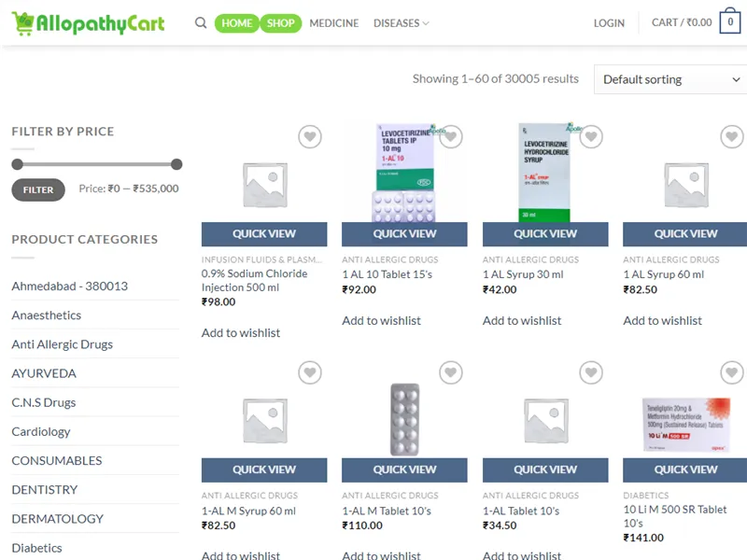Open Ahmedabad - 380013 category

69,287
